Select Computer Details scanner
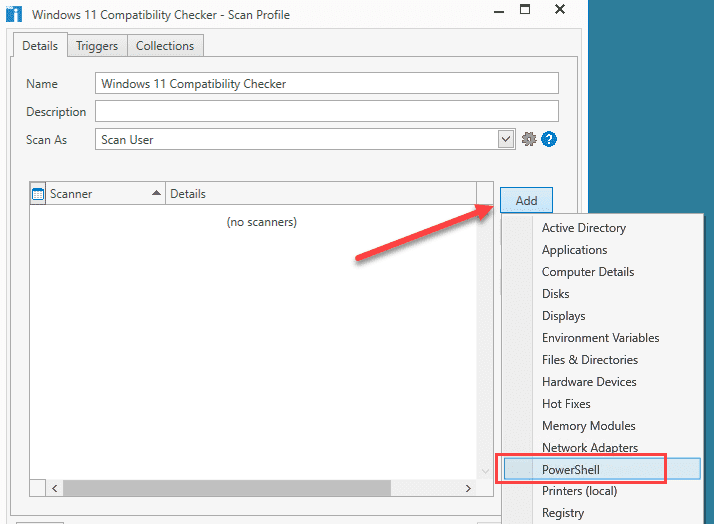This screenshot has height=524, width=714. click(602, 272)
